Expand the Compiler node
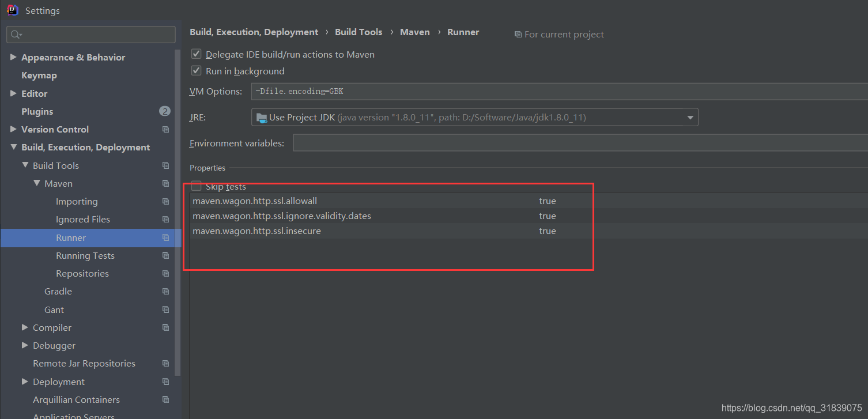This screenshot has width=868, height=419. 25,327
